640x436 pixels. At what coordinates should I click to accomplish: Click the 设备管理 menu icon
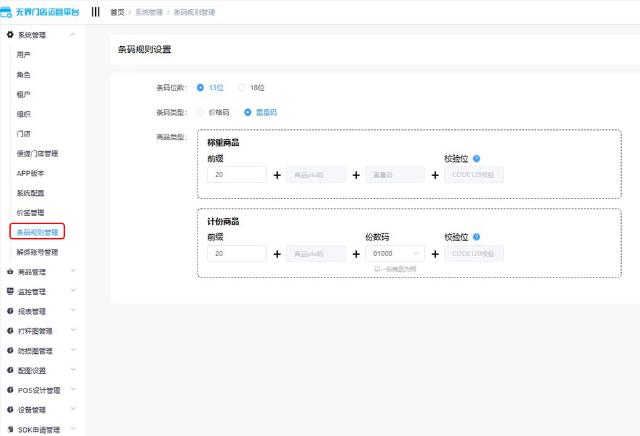point(10,409)
